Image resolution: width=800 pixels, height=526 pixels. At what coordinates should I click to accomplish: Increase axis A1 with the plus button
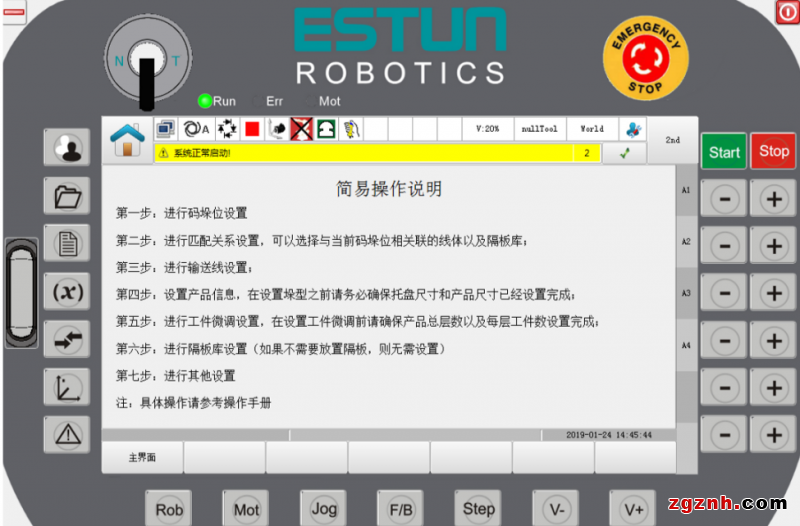coord(774,199)
